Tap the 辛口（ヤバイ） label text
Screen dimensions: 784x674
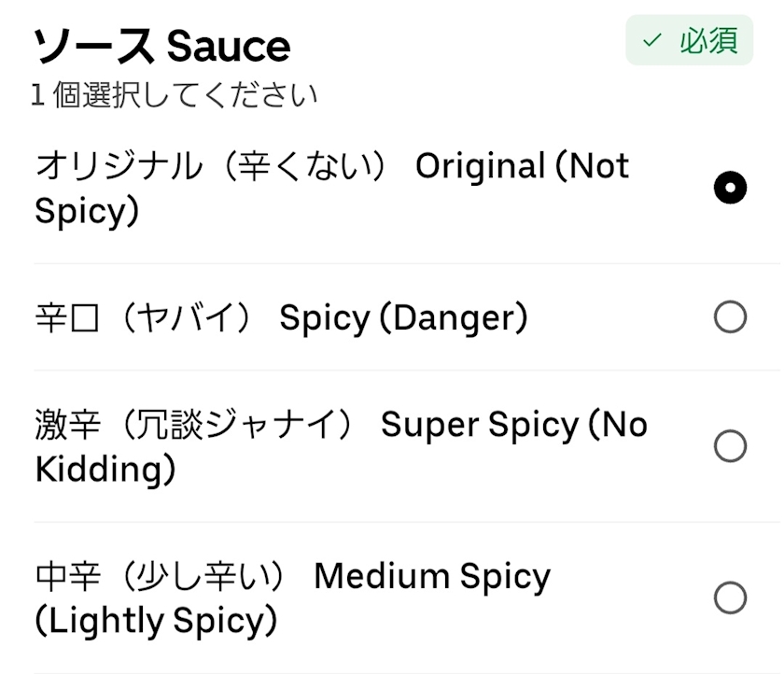[x=144, y=318]
